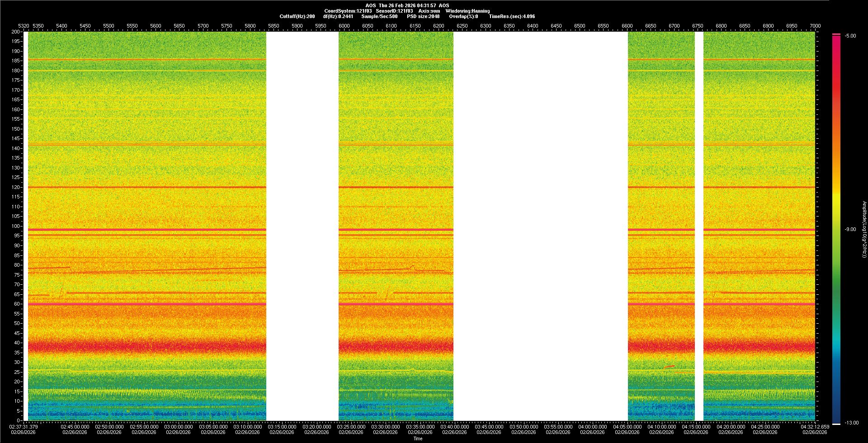The image size is (868, 443).
Task: Select the Sample/Sec:500 header text
Action: point(379,16)
